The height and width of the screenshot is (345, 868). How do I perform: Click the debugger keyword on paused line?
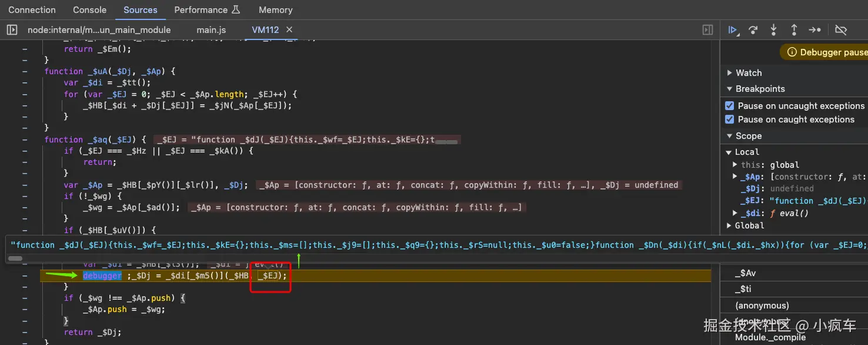point(102,276)
